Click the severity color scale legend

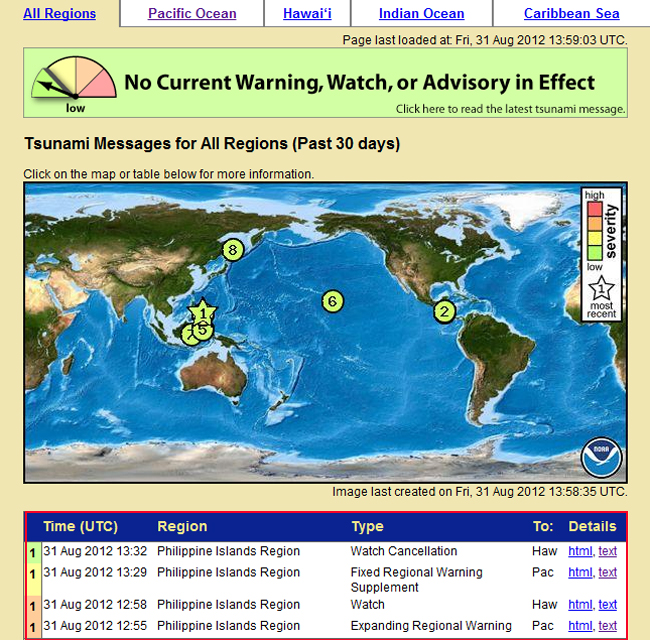coord(594,231)
